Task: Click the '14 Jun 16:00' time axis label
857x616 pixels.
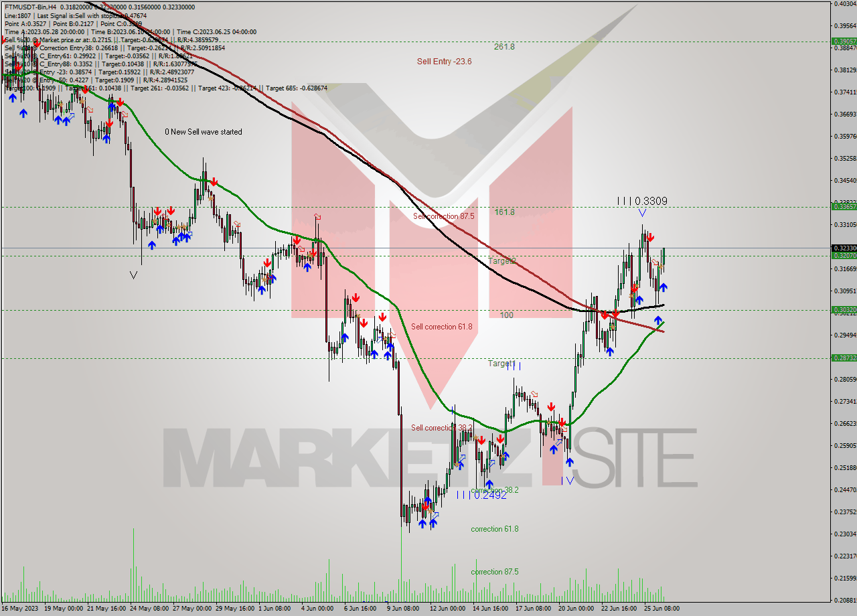Action: coord(490,609)
